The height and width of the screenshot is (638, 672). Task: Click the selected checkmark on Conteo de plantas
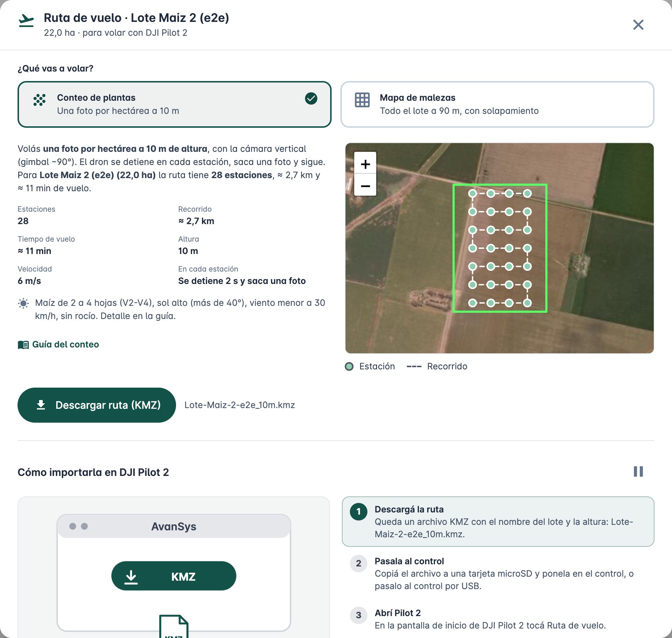[x=311, y=98]
